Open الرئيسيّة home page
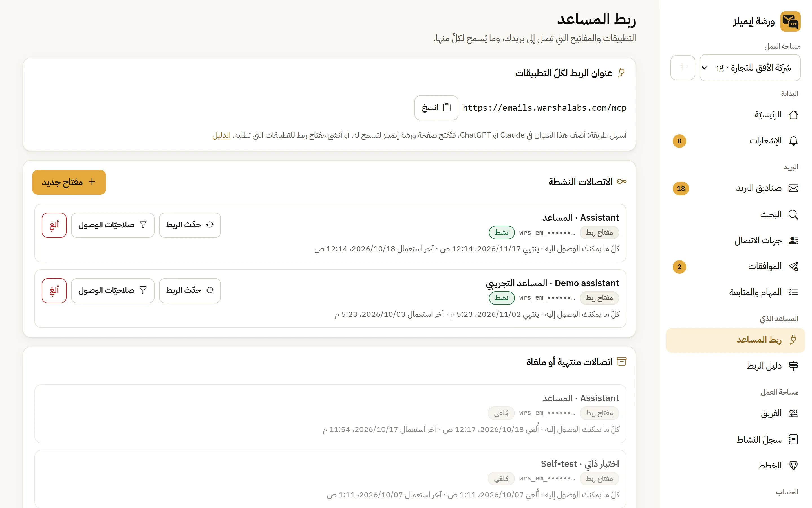The height and width of the screenshot is (508, 812). point(735,115)
